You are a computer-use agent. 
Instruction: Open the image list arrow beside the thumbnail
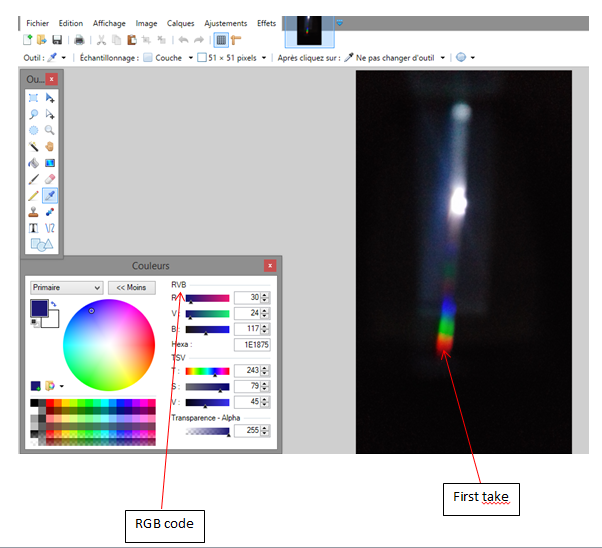339,23
